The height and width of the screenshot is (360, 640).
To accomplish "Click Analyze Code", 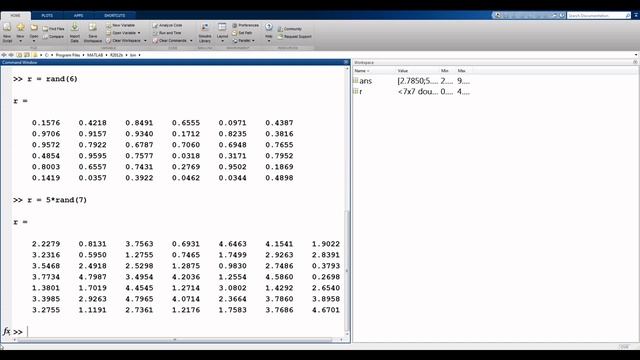I will [167, 25].
